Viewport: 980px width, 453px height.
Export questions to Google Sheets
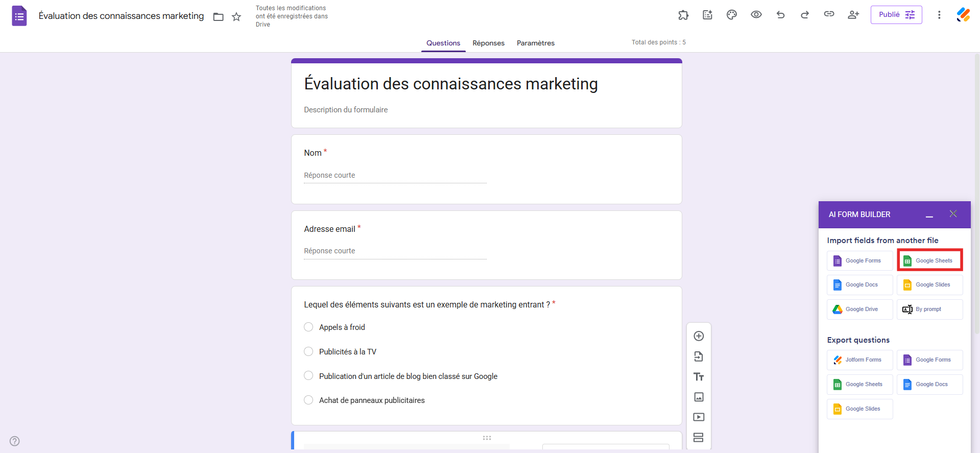click(860, 385)
